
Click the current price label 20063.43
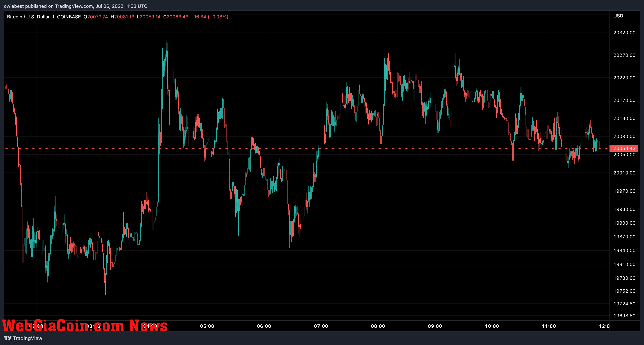[624, 148]
